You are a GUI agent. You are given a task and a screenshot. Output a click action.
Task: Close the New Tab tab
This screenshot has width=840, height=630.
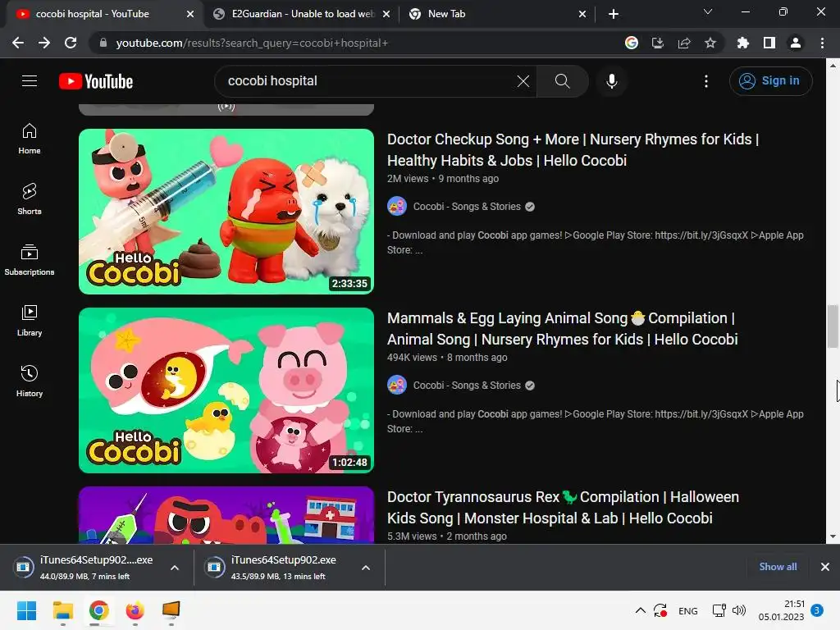pyautogui.click(x=582, y=14)
